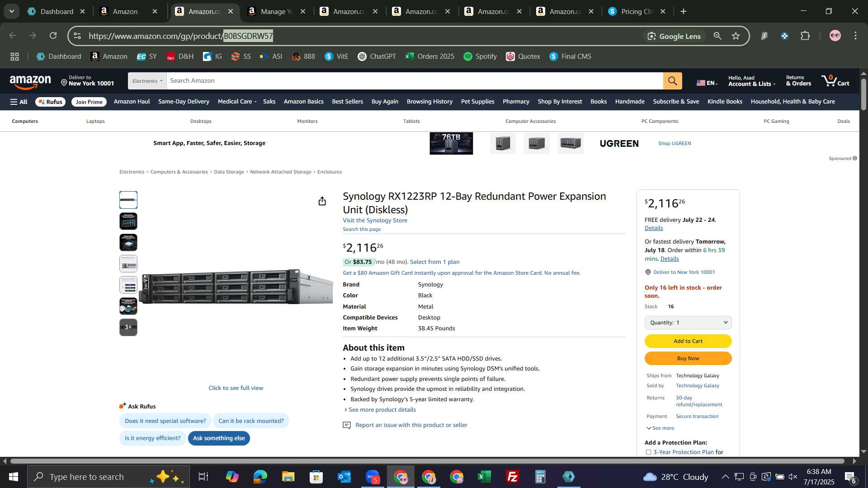Click the Network Attached Storage breadcrumb
The image size is (868, 488).
point(280,172)
